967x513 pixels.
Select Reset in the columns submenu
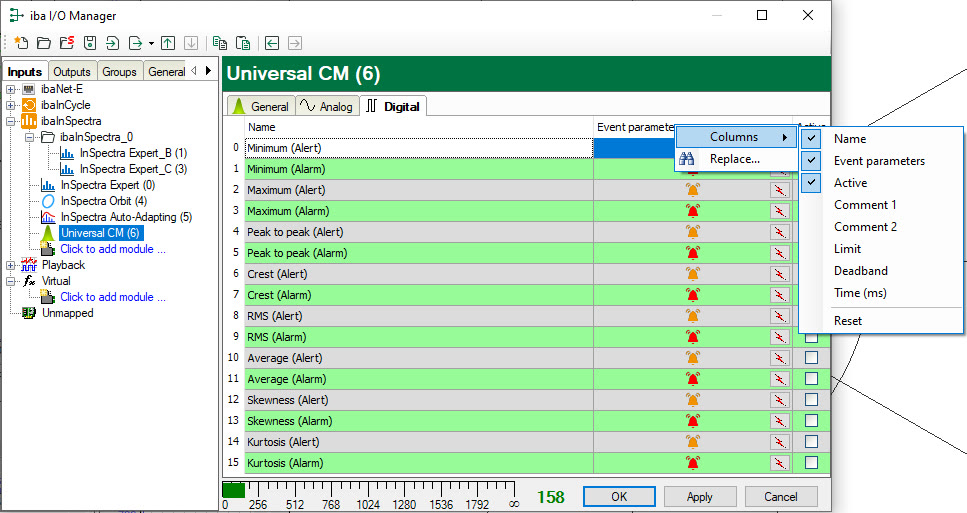pos(848,321)
